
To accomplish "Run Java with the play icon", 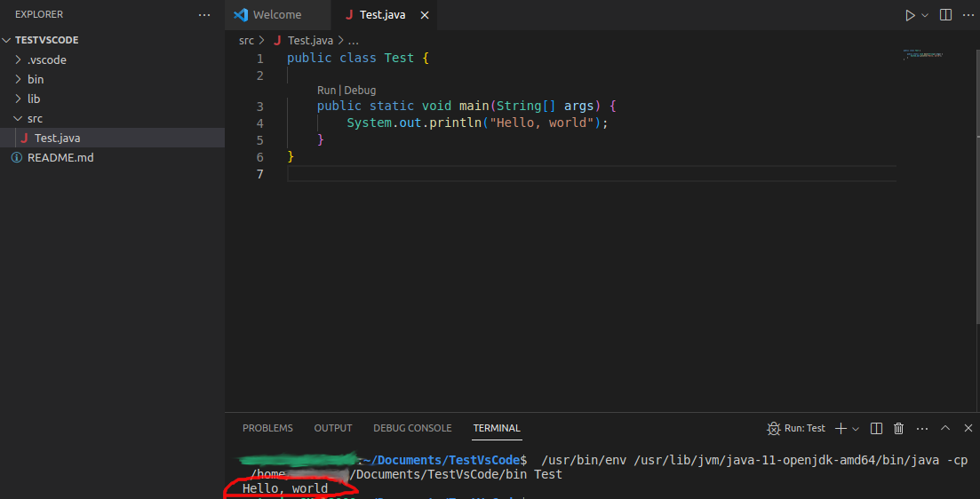I will click(x=910, y=15).
